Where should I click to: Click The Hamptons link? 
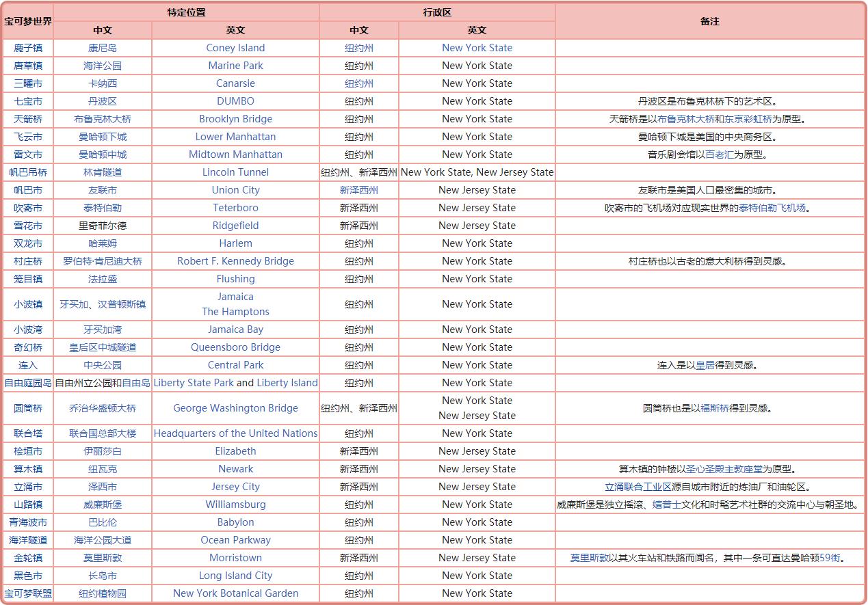coord(235,312)
